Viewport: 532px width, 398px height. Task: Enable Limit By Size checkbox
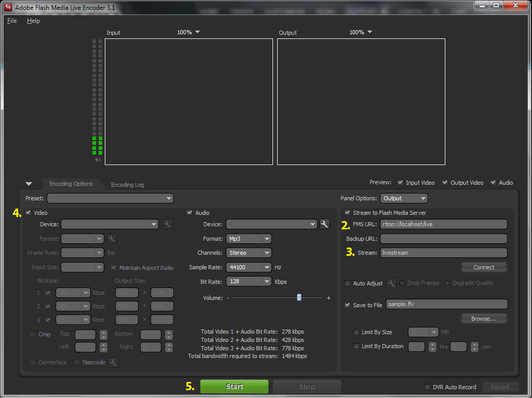pos(356,332)
